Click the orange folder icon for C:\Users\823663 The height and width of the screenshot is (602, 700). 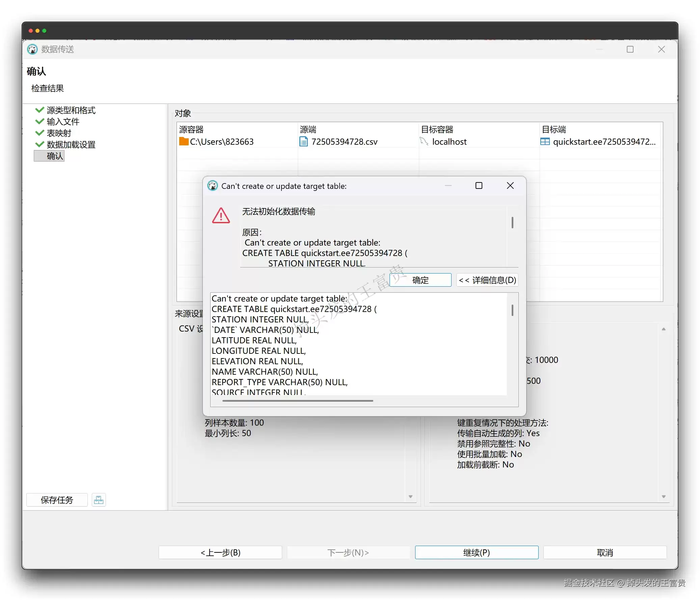coord(184,141)
